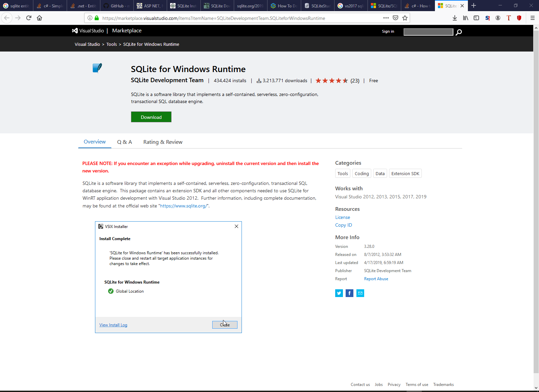Select the Extension SDK category tag
This screenshot has width=539, height=392.
click(x=405, y=173)
